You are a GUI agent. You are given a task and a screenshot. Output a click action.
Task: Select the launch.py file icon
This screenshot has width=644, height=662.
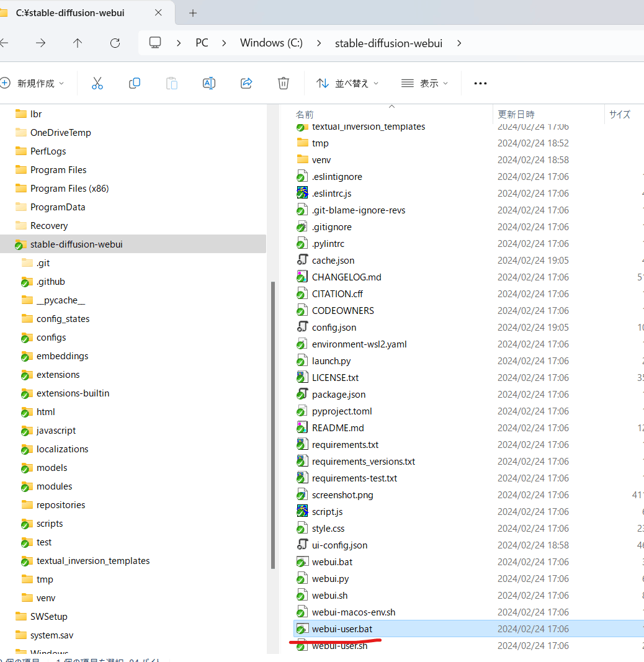(x=302, y=360)
